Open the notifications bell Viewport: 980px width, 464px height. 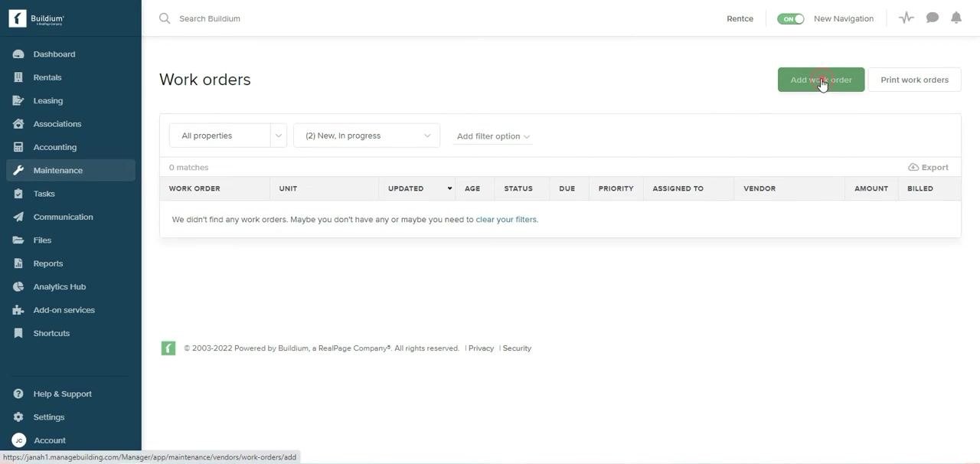point(956,18)
